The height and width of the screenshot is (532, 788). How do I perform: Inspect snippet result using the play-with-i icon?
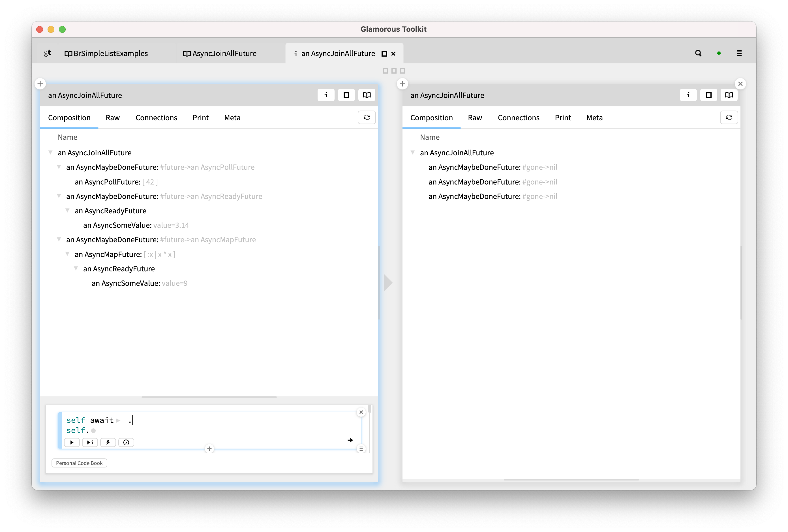pos(90,443)
